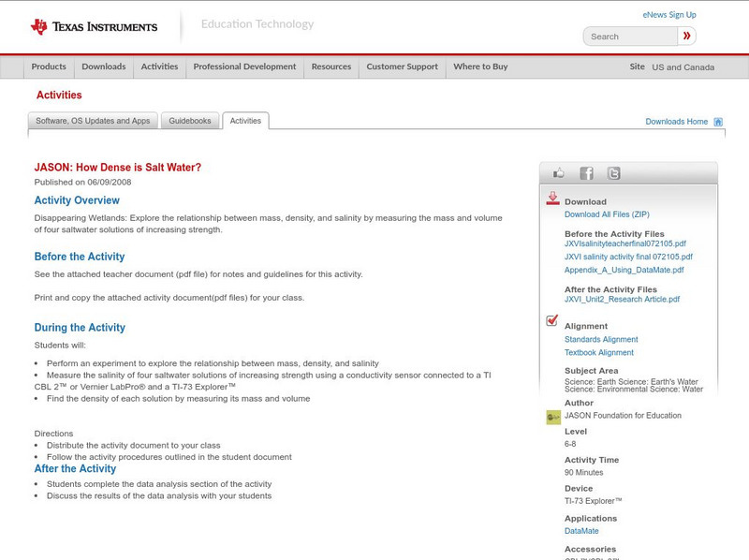Open JXVIsalinityteacherfinal072105.pdf

click(625, 243)
